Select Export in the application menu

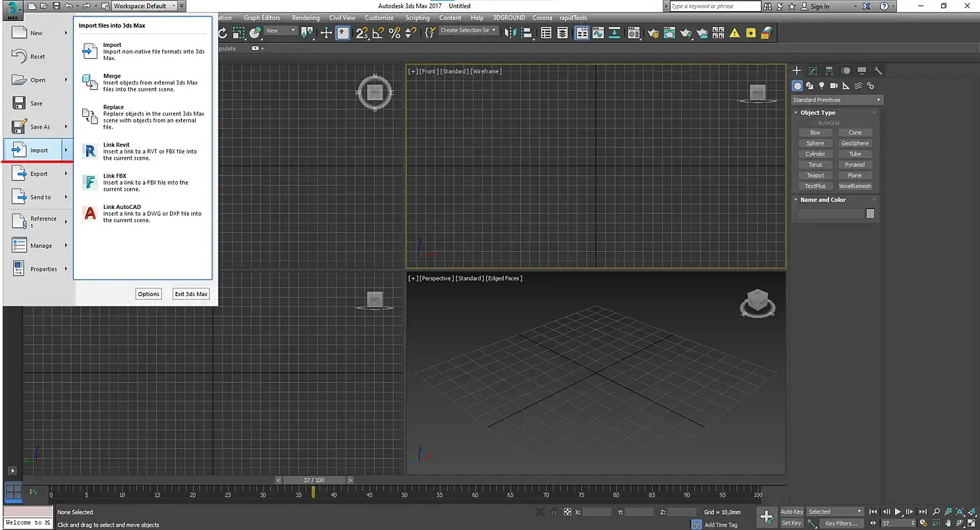pos(39,174)
